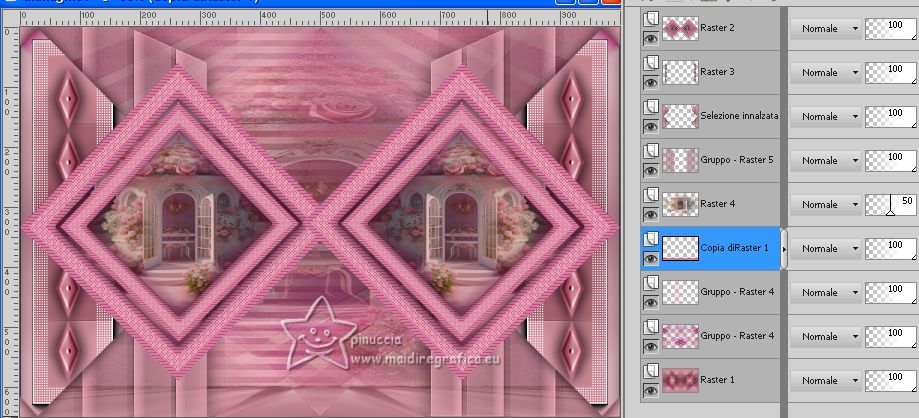Image resolution: width=919 pixels, height=418 pixels.
Task: Click the mask group icon of Gruppo - Raster 5
Action: (651, 151)
